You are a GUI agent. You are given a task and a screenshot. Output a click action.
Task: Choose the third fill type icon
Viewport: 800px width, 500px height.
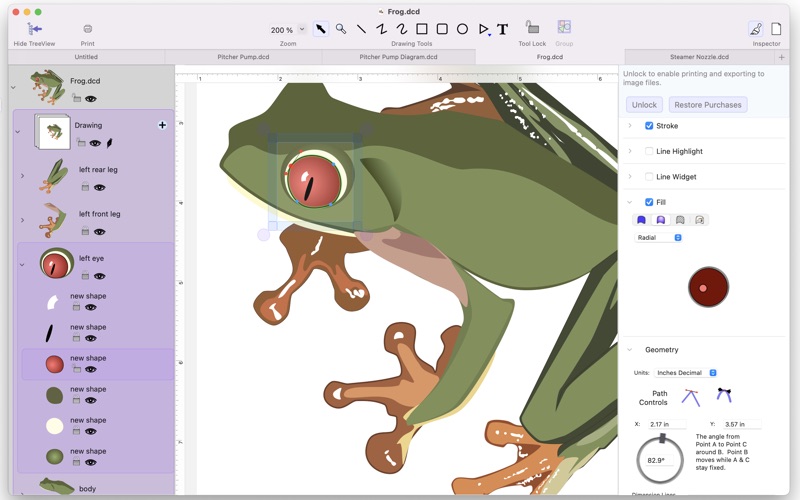tap(680, 220)
